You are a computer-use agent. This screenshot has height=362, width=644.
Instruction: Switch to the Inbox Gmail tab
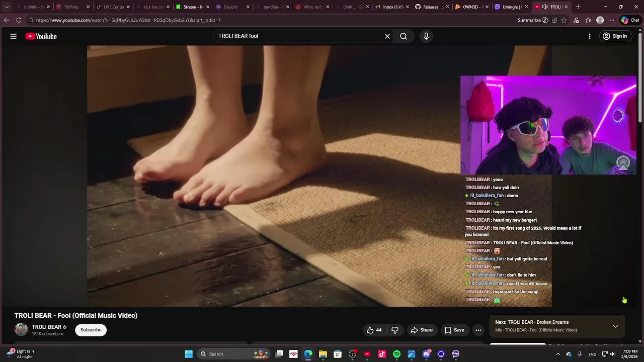point(392,7)
